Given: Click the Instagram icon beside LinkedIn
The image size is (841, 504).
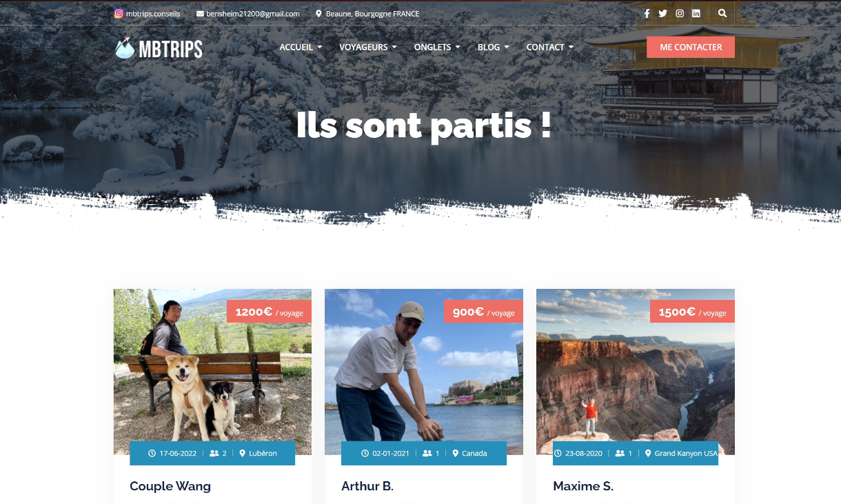Looking at the screenshot, I should [680, 13].
